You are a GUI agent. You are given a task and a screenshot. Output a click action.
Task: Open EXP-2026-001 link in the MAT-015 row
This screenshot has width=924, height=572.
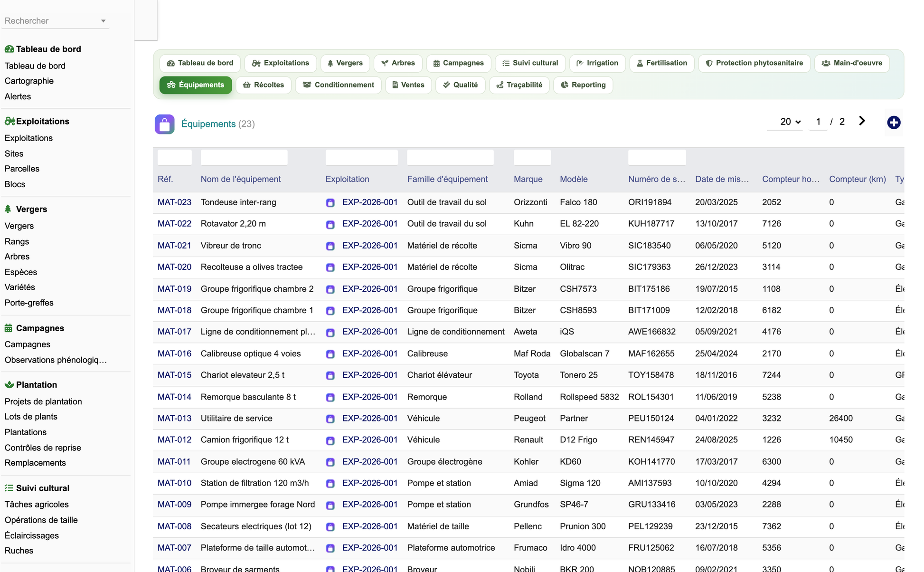(x=370, y=375)
